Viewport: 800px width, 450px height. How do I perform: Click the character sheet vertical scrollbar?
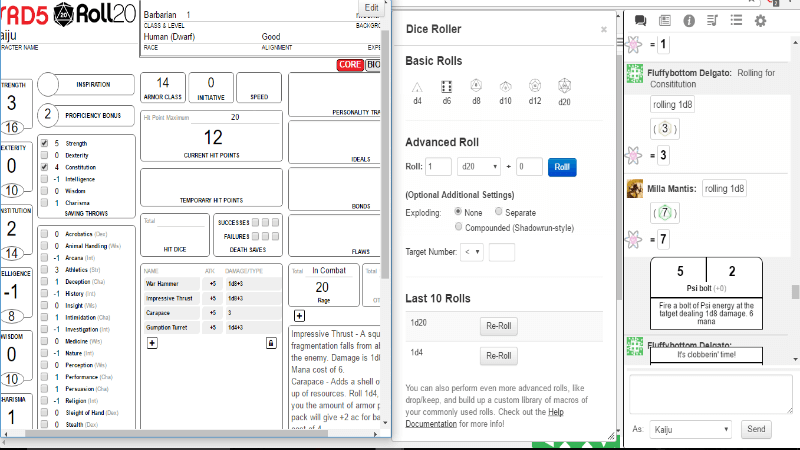coord(385,153)
